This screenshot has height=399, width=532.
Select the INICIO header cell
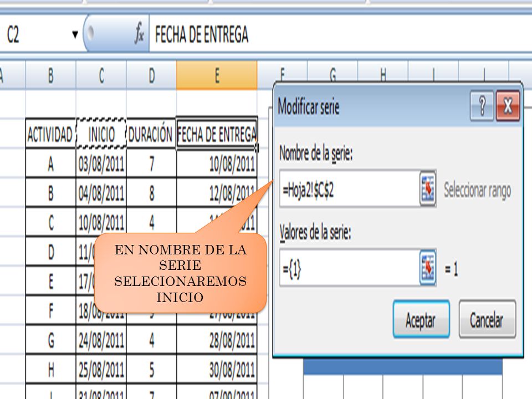101,134
